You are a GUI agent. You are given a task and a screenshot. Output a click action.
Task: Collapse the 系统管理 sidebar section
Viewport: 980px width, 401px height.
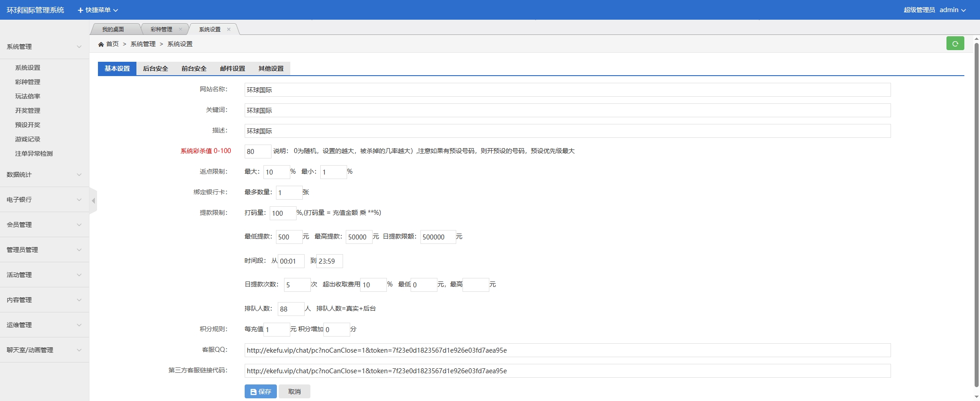coord(44,47)
